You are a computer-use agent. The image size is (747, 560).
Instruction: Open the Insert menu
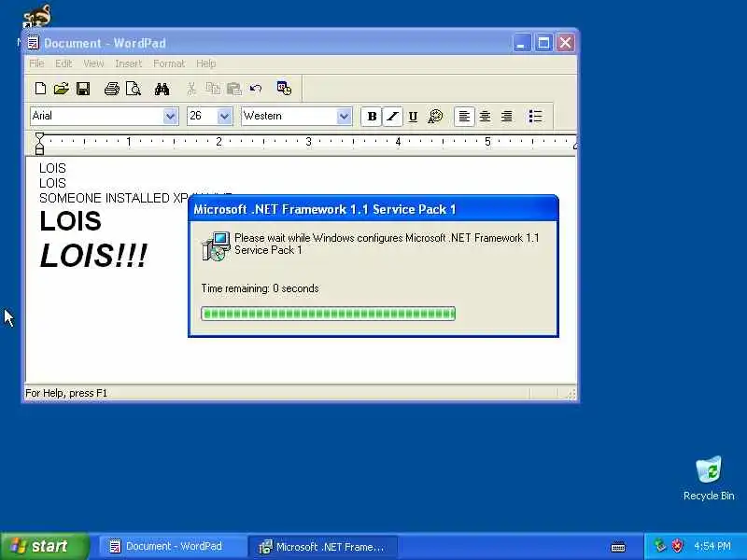click(128, 63)
